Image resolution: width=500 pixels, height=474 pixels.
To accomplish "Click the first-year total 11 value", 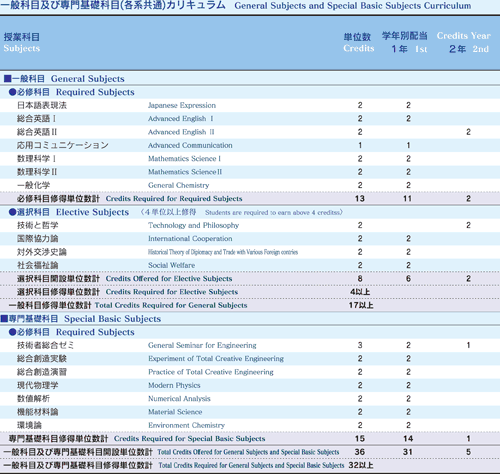I will tap(408, 199).
